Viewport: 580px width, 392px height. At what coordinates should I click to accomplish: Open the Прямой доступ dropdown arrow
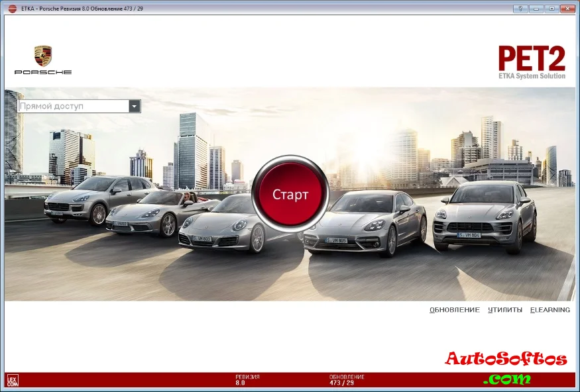135,106
